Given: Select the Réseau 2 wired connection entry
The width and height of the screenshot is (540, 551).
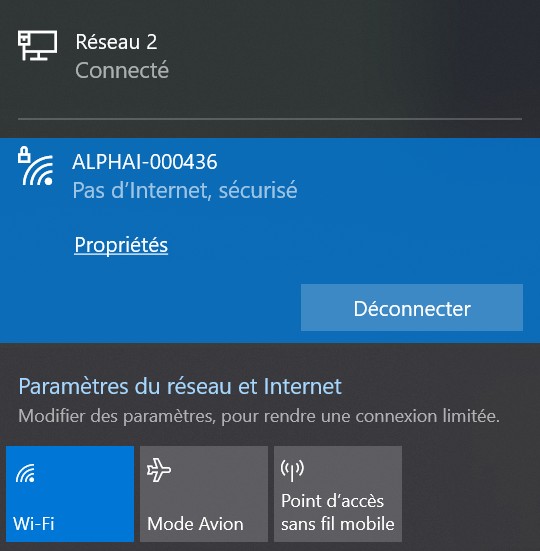Looking at the screenshot, I should pos(270,56).
